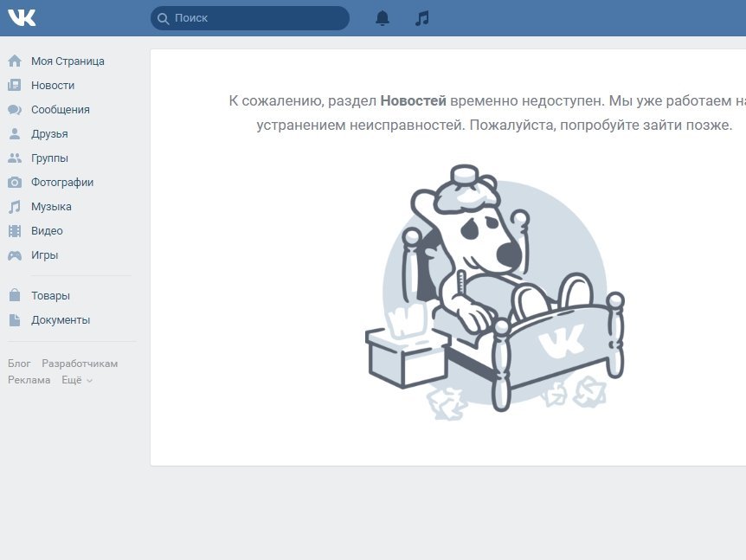The height and width of the screenshot is (560, 746).
Task: Go to Документы in the sidebar
Action: [x=61, y=320]
